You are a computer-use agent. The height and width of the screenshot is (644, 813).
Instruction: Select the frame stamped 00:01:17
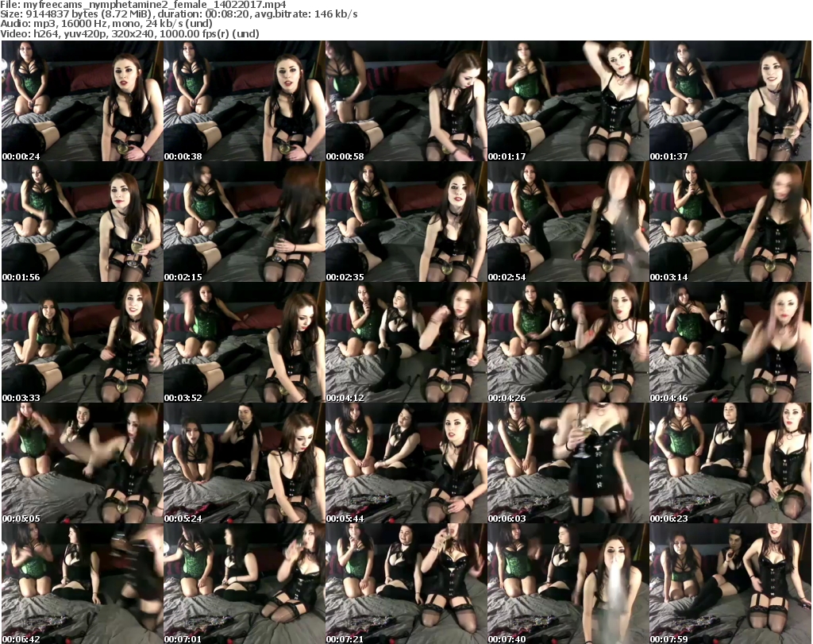(x=568, y=101)
